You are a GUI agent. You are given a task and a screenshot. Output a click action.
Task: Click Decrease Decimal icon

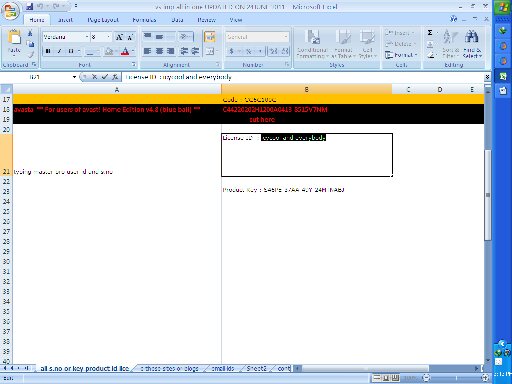pos(284,51)
